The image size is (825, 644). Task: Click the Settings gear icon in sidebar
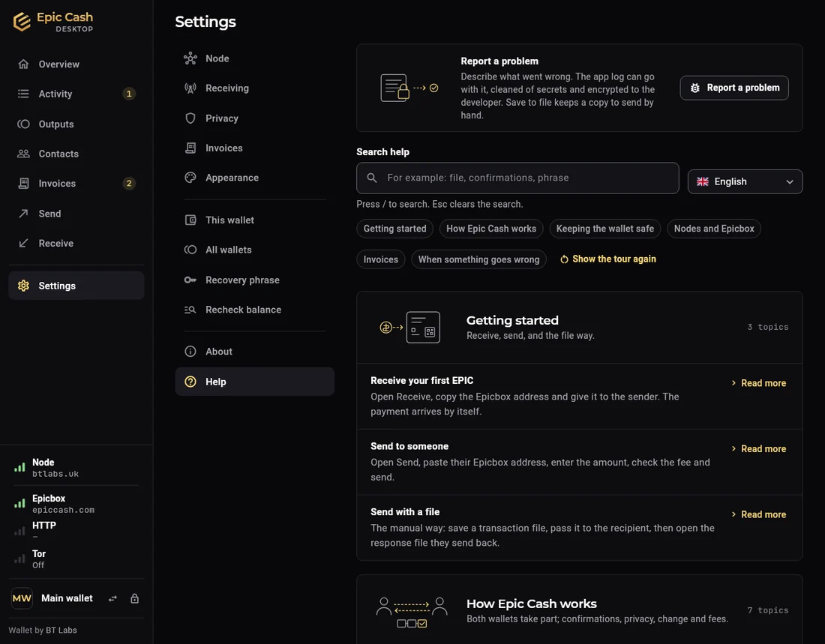[x=23, y=286]
